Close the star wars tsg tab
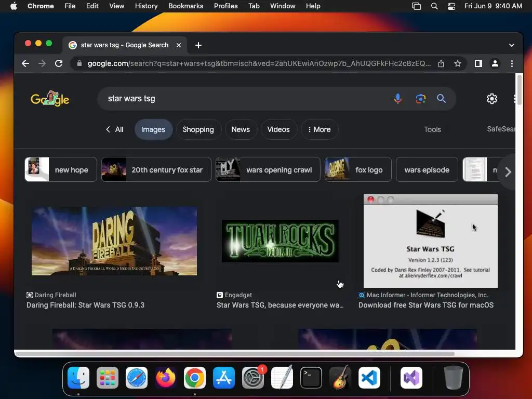The width and height of the screenshot is (532, 399). [179, 45]
